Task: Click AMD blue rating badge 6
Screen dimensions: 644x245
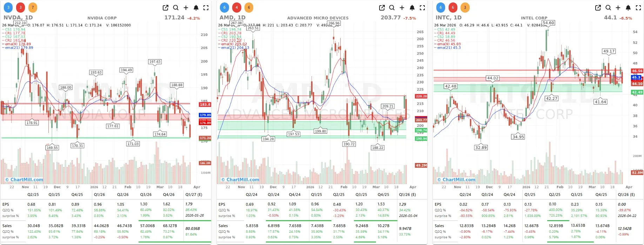Action: point(224,7)
